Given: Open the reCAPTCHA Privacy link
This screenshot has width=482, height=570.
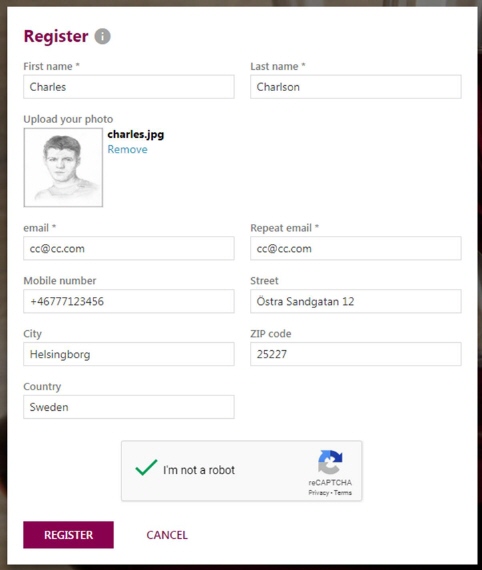Looking at the screenshot, I should 318,493.
